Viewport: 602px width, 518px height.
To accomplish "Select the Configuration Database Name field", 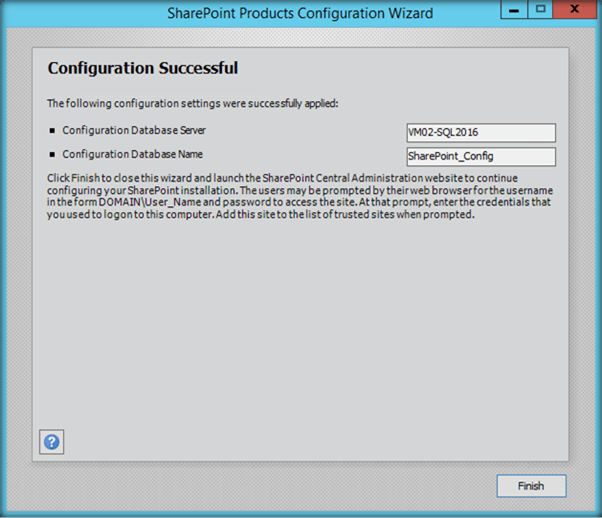I will (x=481, y=156).
